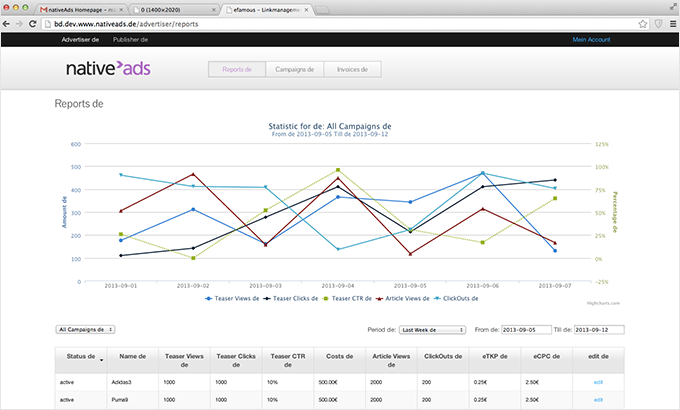Select Publisher de in top navigation
The image size is (680, 410).
[x=130, y=40]
